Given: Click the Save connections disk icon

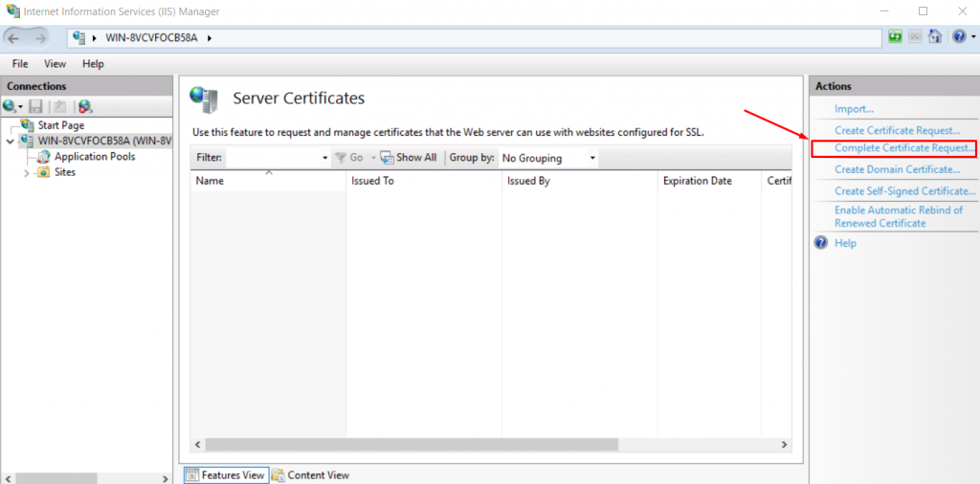Looking at the screenshot, I should coord(36,106).
